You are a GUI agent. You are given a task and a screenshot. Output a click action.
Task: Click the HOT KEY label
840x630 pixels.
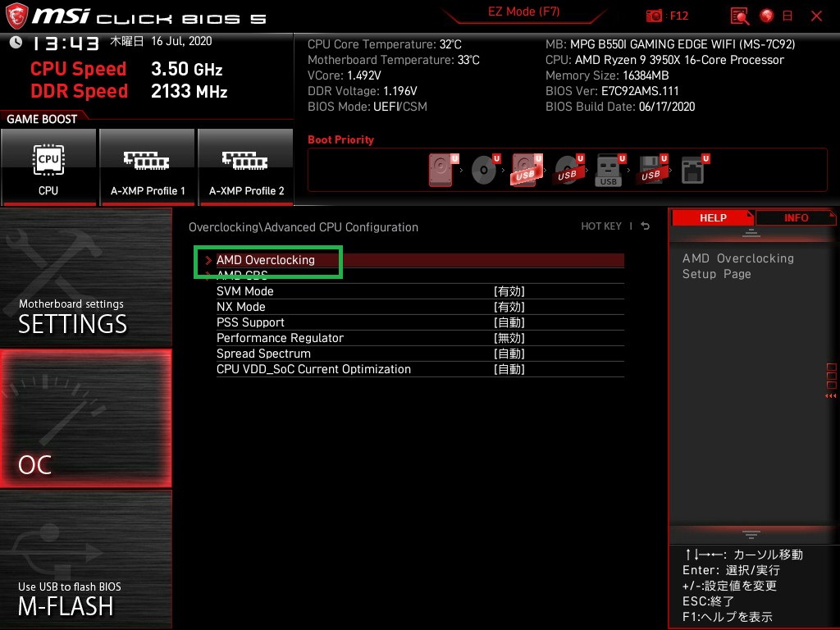coord(601,226)
